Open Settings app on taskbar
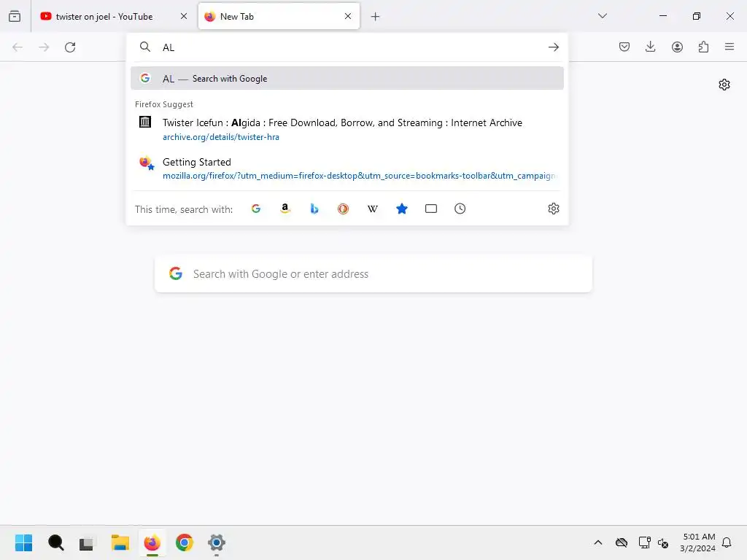The width and height of the screenshot is (747, 560). click(216, 542)
